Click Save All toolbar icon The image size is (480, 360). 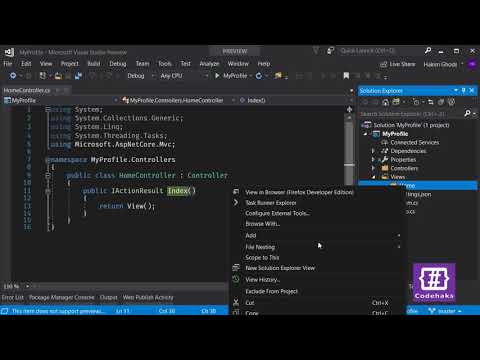click(78, 76)
